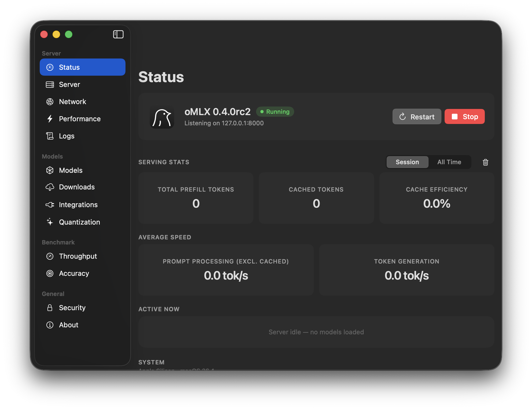
Task: Click the Benchmark sidebar group label
Action: [58, 242]
